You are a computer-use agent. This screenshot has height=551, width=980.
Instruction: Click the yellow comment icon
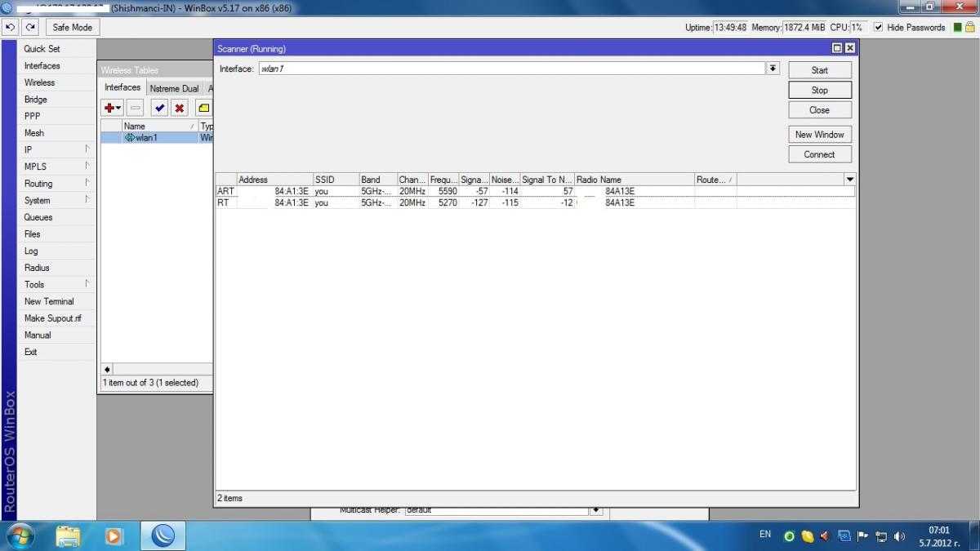click(x=204, y=108)
